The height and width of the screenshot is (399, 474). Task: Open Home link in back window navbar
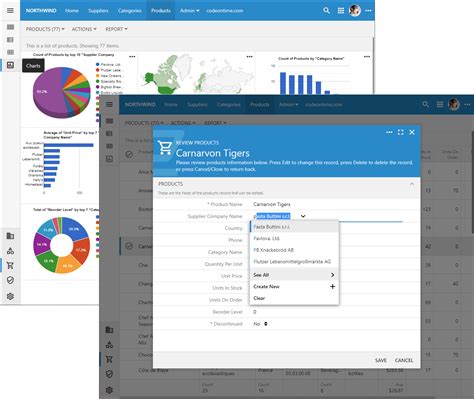click(x=72, y=11)
